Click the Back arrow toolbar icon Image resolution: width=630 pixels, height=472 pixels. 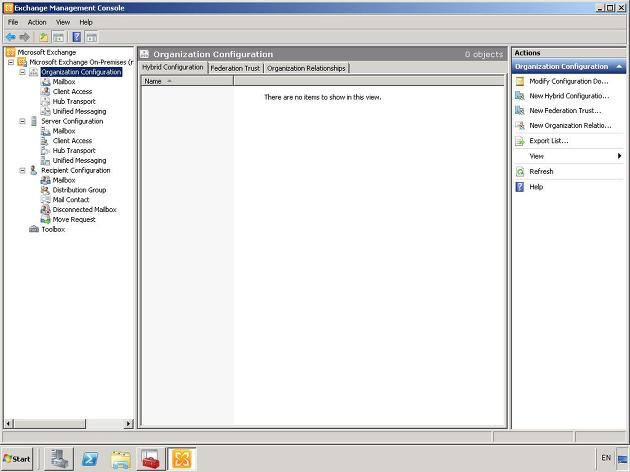(x=11, y=37)
